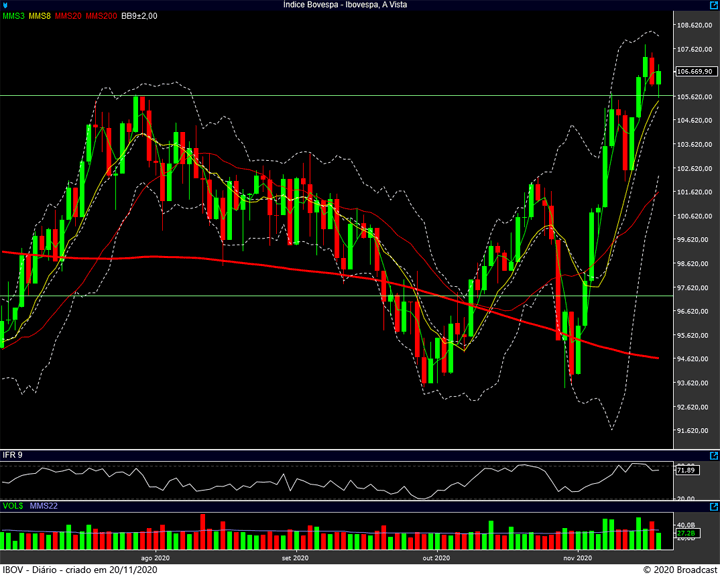Image resolution: width=720 pixels, height=575 pixels.
Task: Select the MMS22 volume average label
Action: (x=44, y=507)
